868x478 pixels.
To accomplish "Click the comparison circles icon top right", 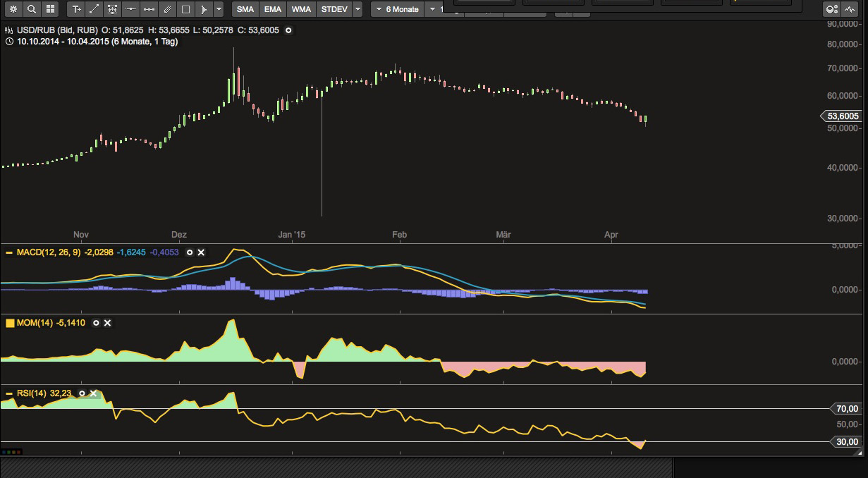I will pyautogui.click(x=832, y=9).
